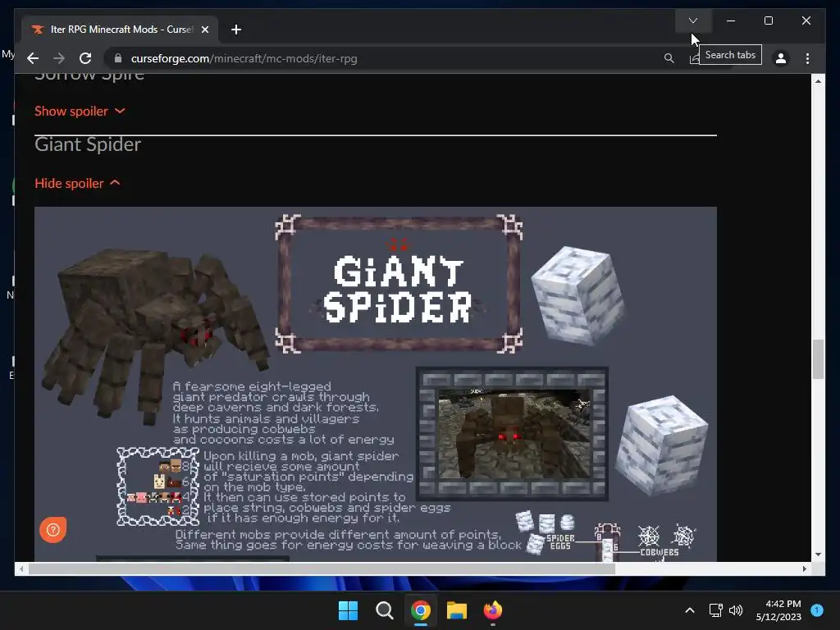Open a new browser tab
Viewport: 840px width, 630px height.
236,30
